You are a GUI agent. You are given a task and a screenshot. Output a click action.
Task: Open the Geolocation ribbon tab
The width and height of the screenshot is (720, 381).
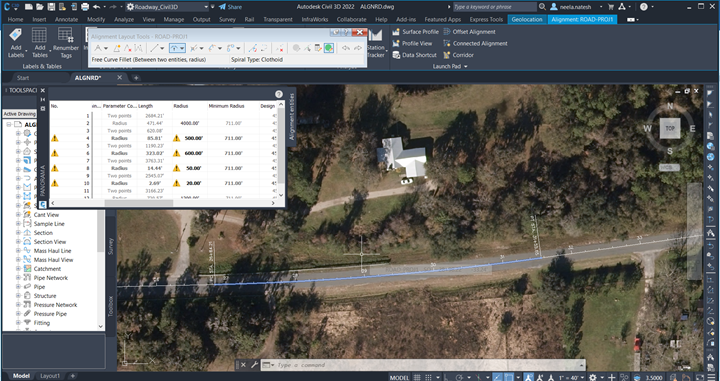527,19
